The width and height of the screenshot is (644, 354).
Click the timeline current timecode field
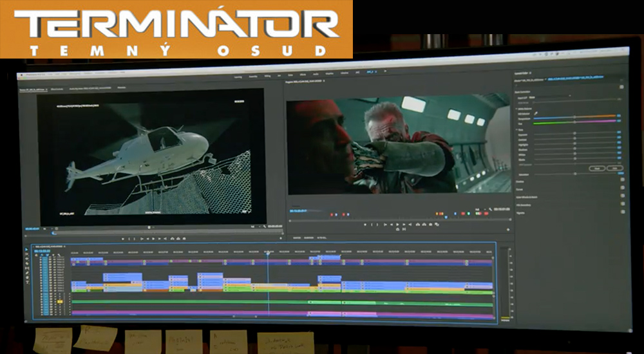coord(42,251)
